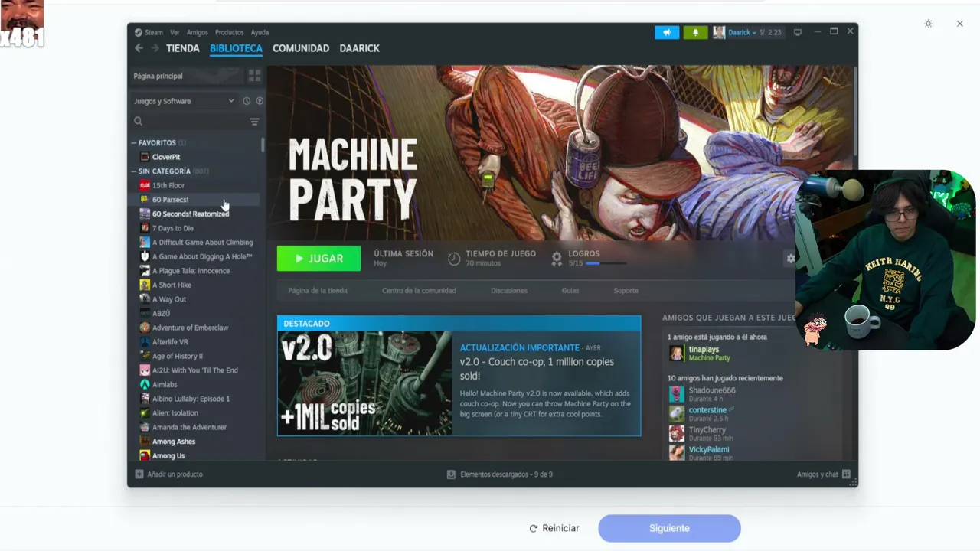Click the playtime clock icon

point(454,259)
